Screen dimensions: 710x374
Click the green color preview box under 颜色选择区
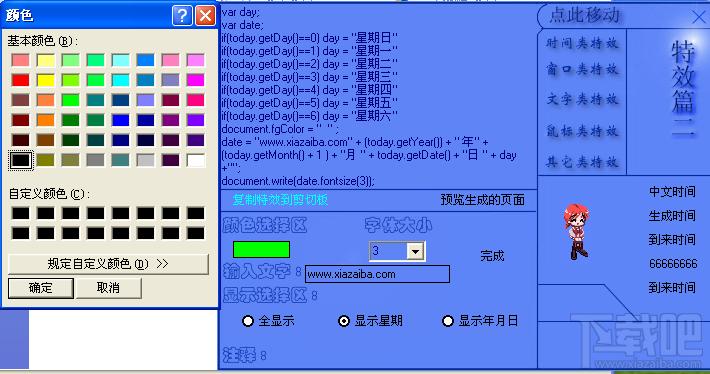pos(261,249)
